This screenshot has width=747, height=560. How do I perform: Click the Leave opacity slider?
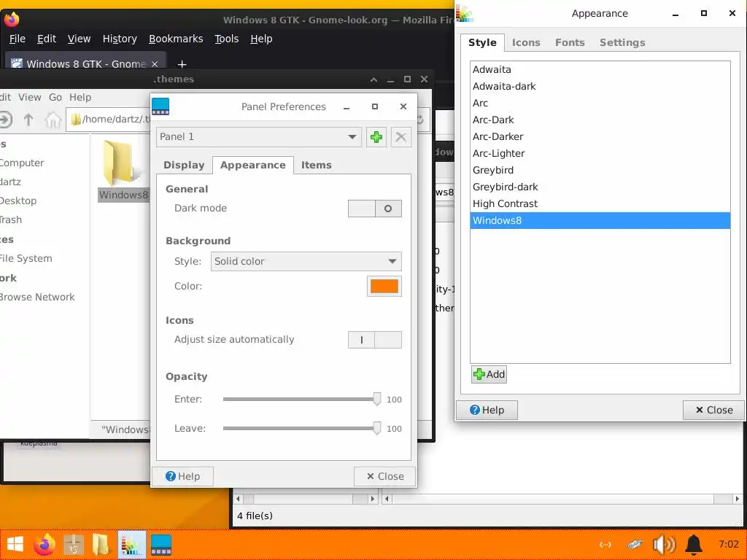click(x=302, y=429)
